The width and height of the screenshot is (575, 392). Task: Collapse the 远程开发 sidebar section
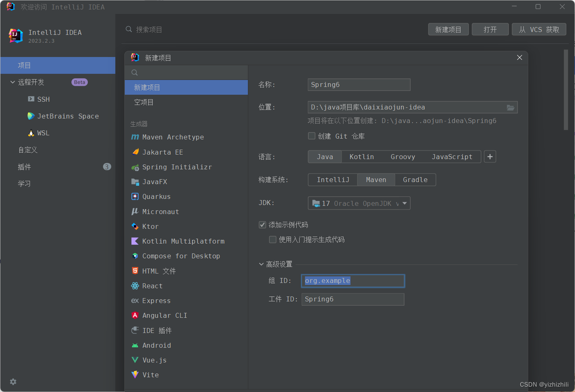(x=12, y=82)
